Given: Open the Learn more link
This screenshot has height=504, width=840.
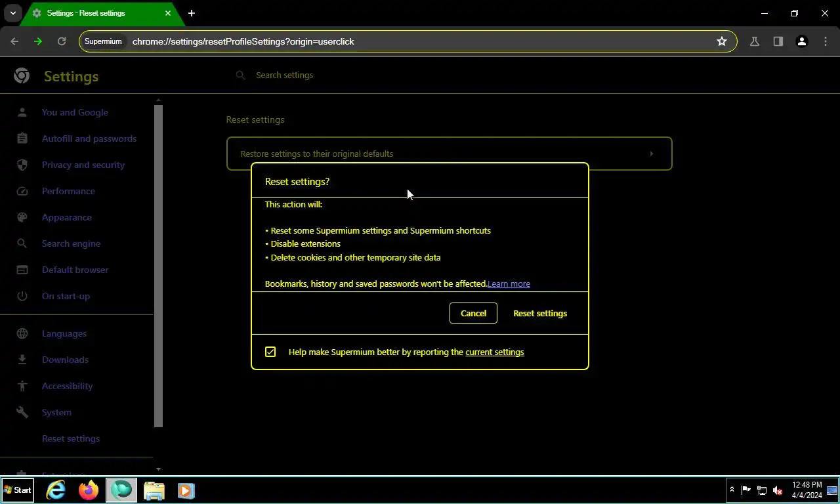Looking at the screenshot, I should 509,283.
